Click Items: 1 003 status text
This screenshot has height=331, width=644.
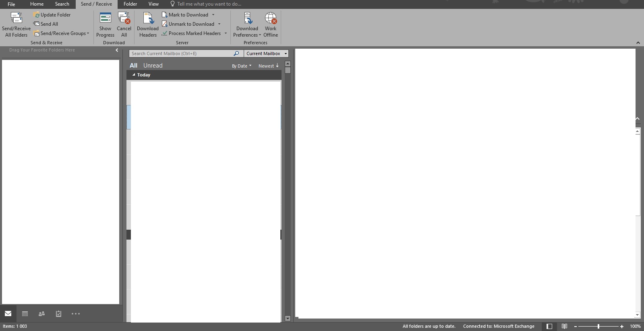[x=15, y=327]
